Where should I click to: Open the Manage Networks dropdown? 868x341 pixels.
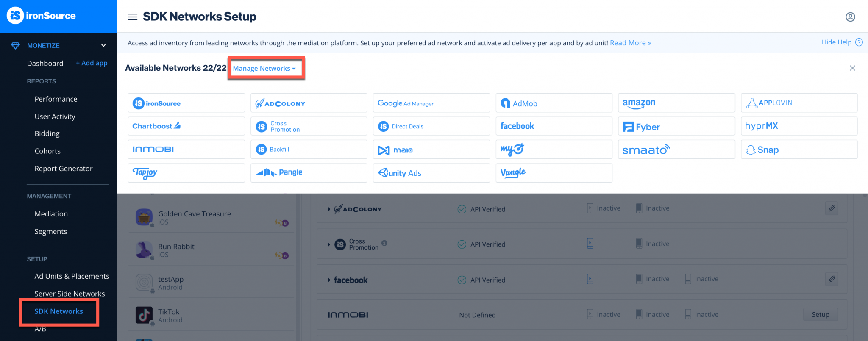(x=264, y=69)
